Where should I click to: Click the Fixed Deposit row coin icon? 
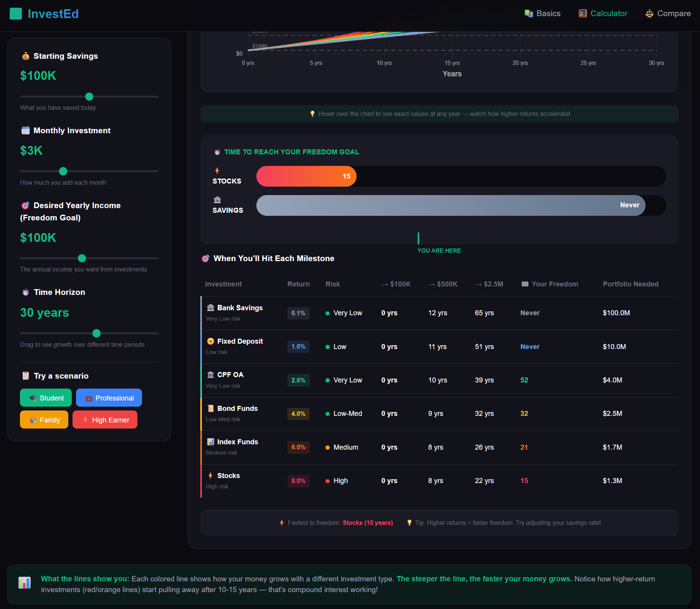tap(211, 341)
